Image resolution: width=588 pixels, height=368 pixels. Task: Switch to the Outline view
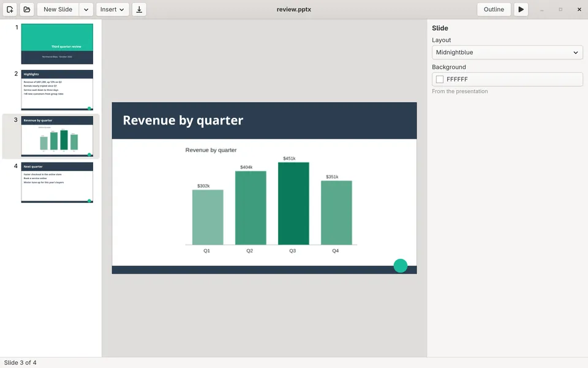click(x=494, y=9)
